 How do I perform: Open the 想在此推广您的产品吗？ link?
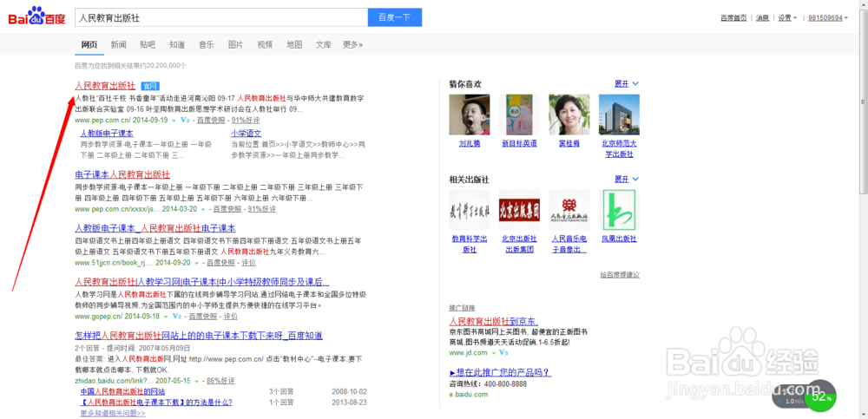500,372
